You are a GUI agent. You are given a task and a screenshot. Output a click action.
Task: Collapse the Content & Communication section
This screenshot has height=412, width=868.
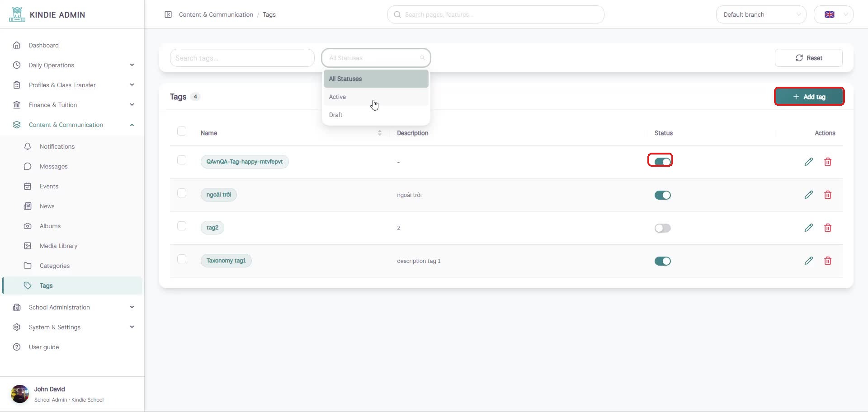click(x=72, y=125)
